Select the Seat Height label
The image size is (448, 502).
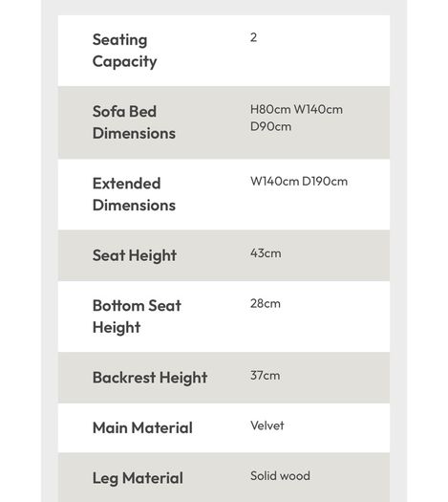135,255
